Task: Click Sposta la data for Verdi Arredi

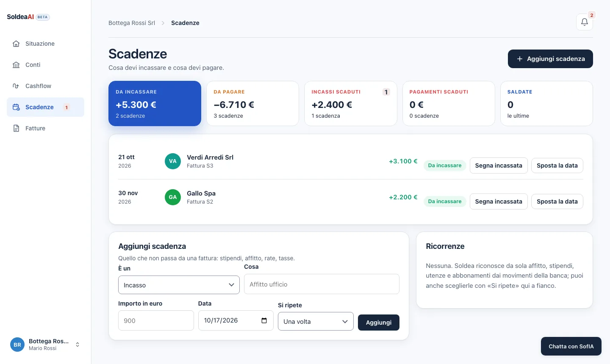Action: [557, 165]
